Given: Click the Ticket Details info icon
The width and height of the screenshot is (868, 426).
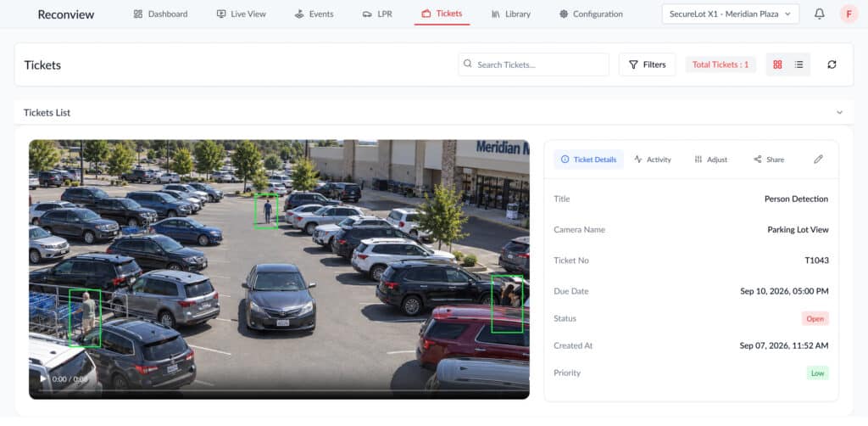Looking at the screenshot, I should pyautogui.click(x=565, y=159).
